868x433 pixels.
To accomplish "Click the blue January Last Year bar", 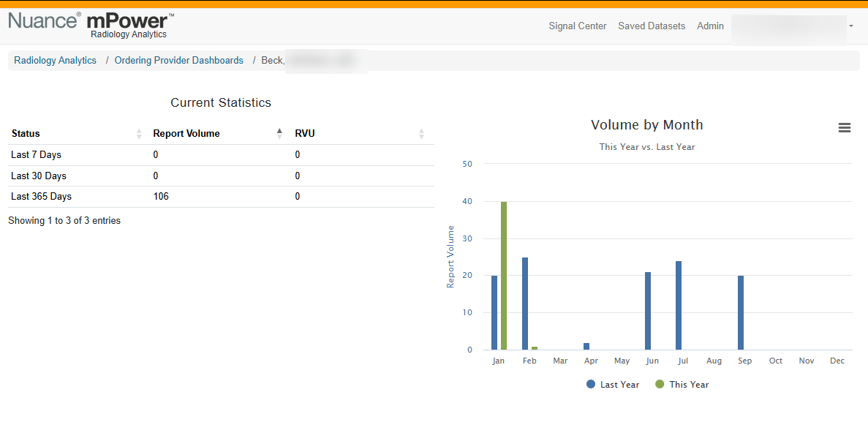I will coord(494,313).
